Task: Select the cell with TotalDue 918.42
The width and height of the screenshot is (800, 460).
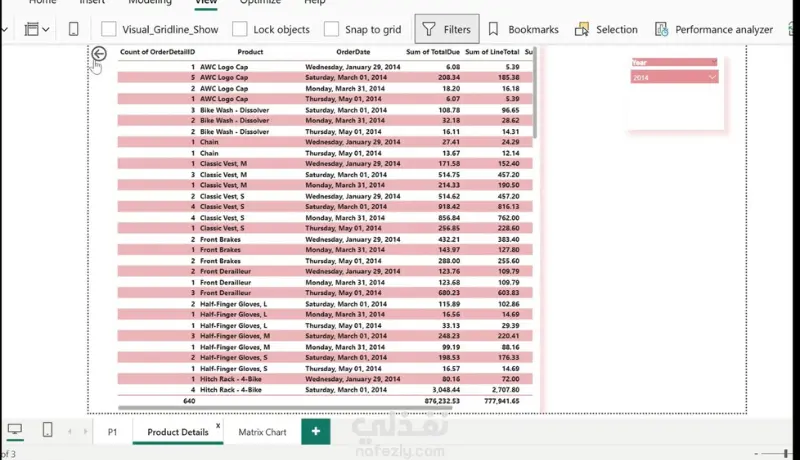Action: [449, 207]
